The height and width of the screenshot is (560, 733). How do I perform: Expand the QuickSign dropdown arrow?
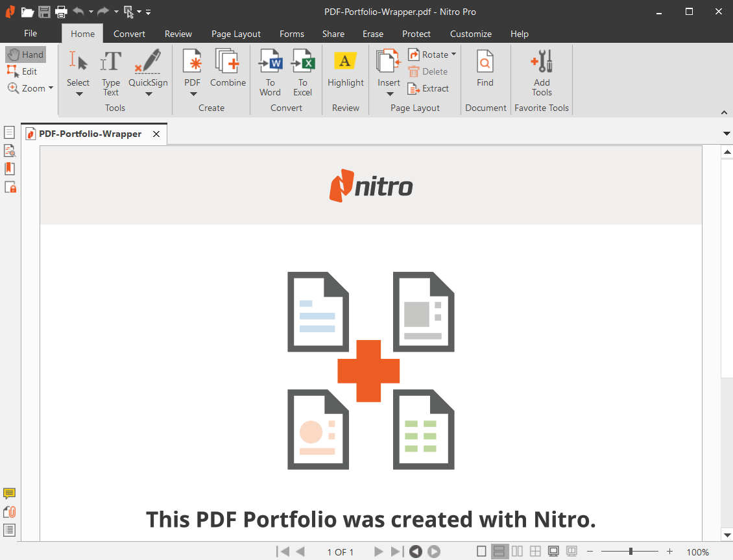pyautogui.click(x=149, y=94)
